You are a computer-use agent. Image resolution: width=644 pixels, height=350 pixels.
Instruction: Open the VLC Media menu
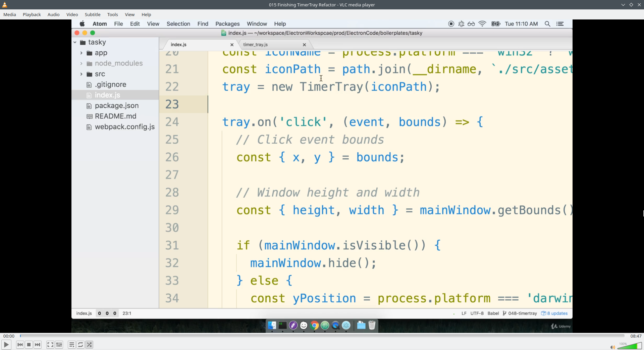pyautogui.click(x=10, y=14)
